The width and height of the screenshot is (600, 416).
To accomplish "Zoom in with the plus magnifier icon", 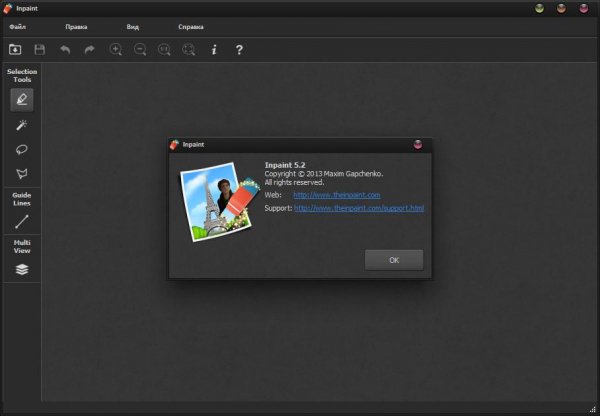I will [x=116, y=49].
